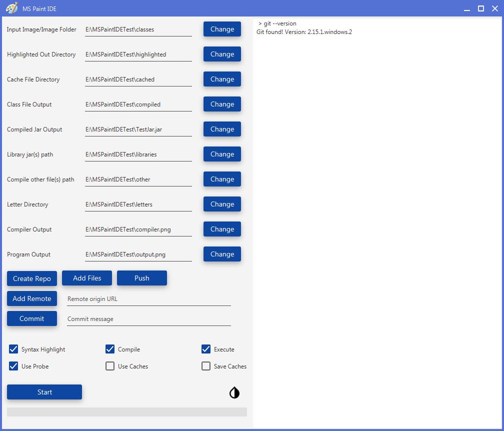Push commits using the Push button
The width and height of the screenshot is (504, 431).
141,278
